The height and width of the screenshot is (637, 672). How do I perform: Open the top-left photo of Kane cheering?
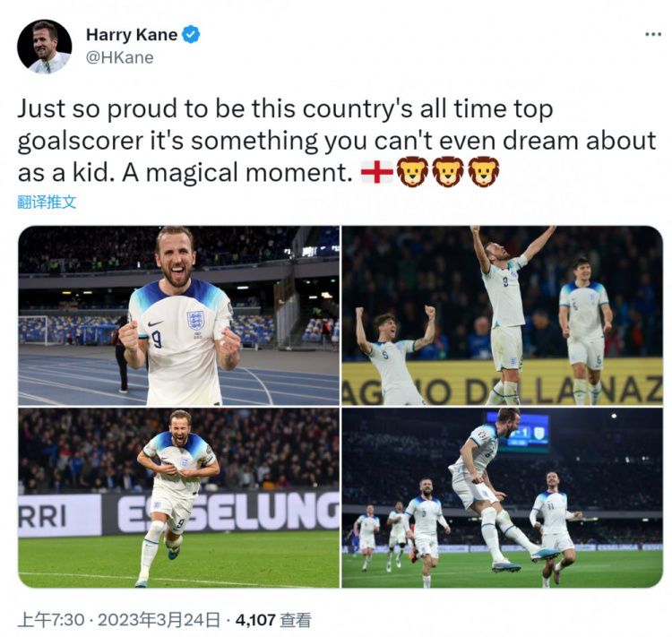click(178, 315)
